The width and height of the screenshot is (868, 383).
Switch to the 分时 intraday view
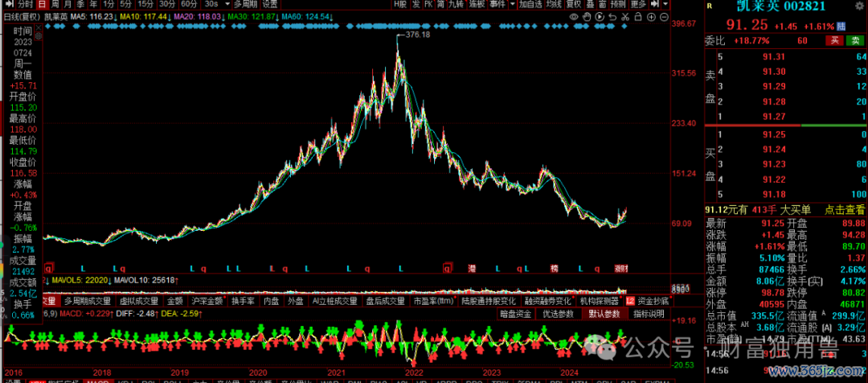[x=26, y=5]
